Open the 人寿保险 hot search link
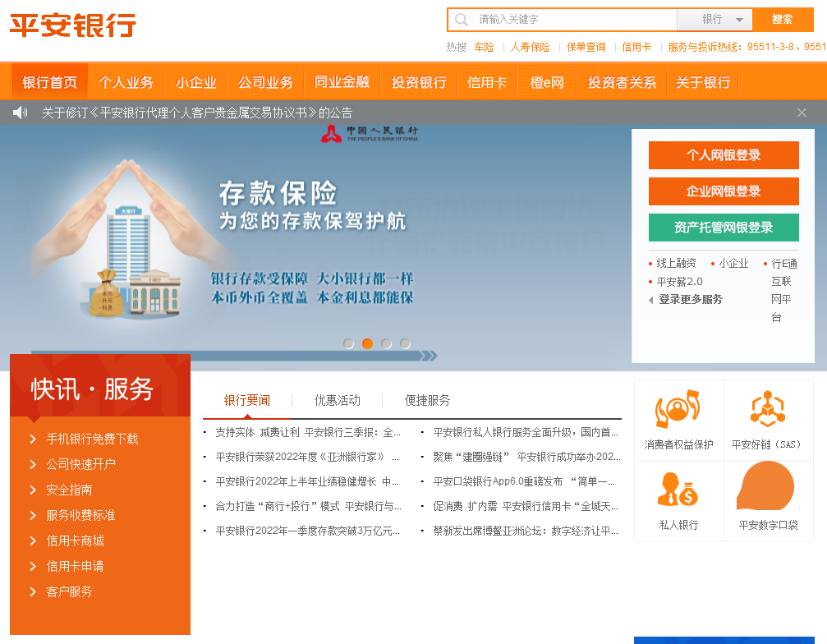The width and height of the screenshot is (827, 644). pyautogui.click(x=530, y=47)
